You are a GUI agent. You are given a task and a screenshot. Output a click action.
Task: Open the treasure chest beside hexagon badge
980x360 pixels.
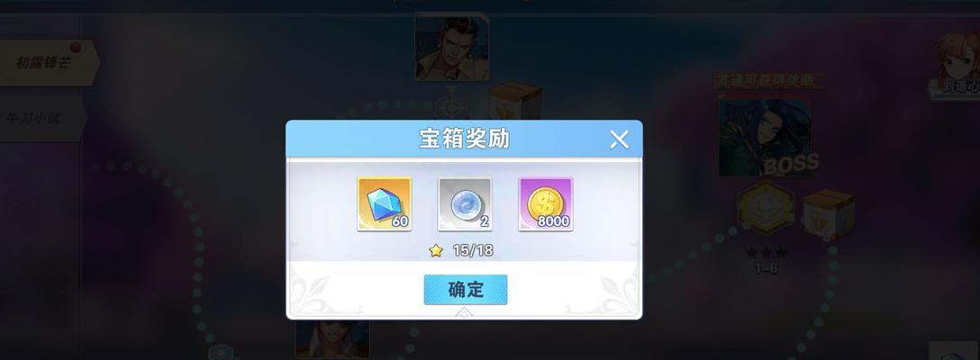click(x=829, y=214)
